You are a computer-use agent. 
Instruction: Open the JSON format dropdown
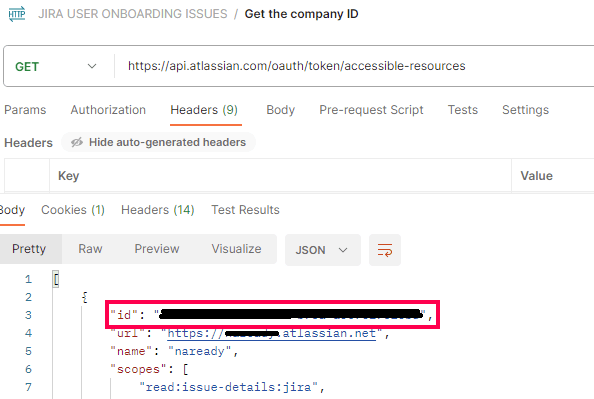pyautogui.click(x=322, y=250)
